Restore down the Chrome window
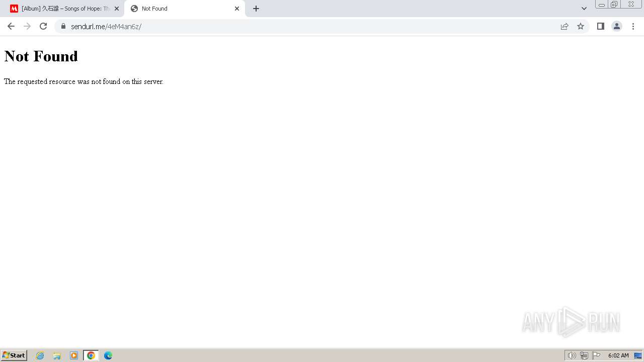 614,5
